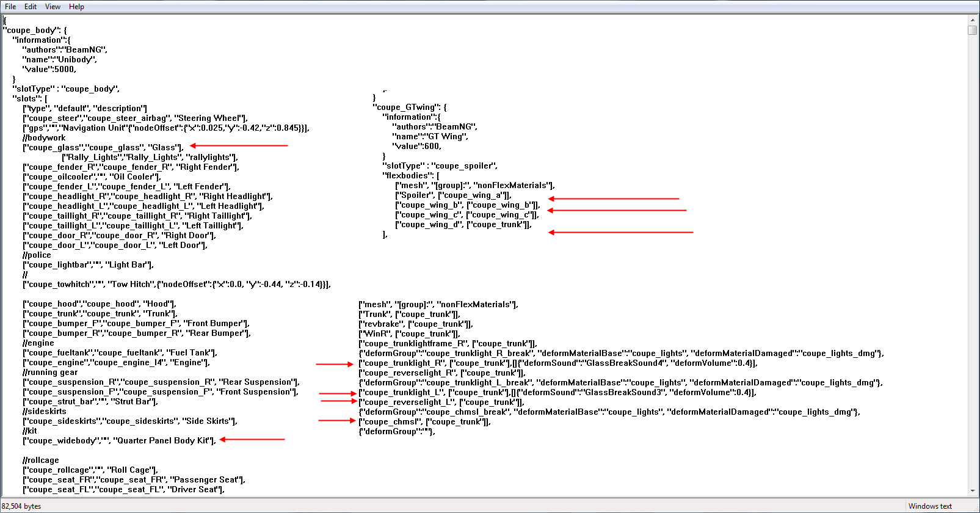
Task: Click the Left Fender slot line
Action: [126, 186]
